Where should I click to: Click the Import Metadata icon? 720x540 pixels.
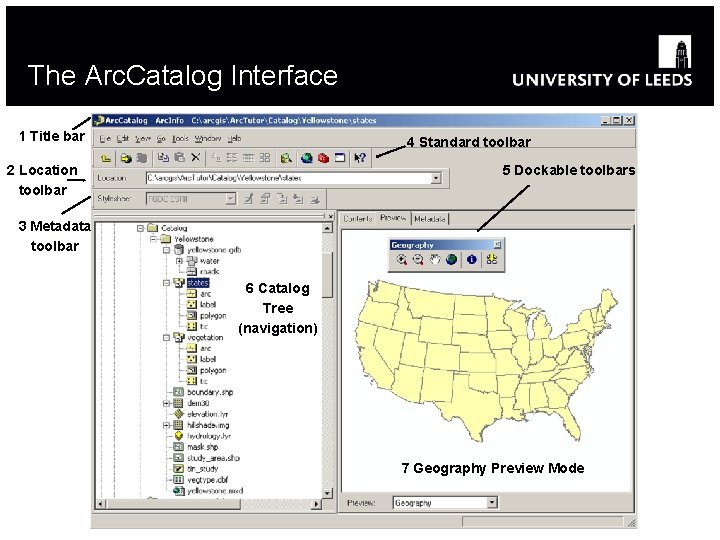[281, 199]
